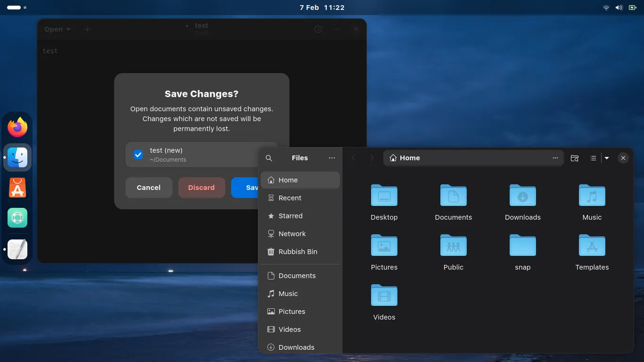Click the back navigation arrow in Files
This screenshot has width=644, height=362.
coord(354,158)
